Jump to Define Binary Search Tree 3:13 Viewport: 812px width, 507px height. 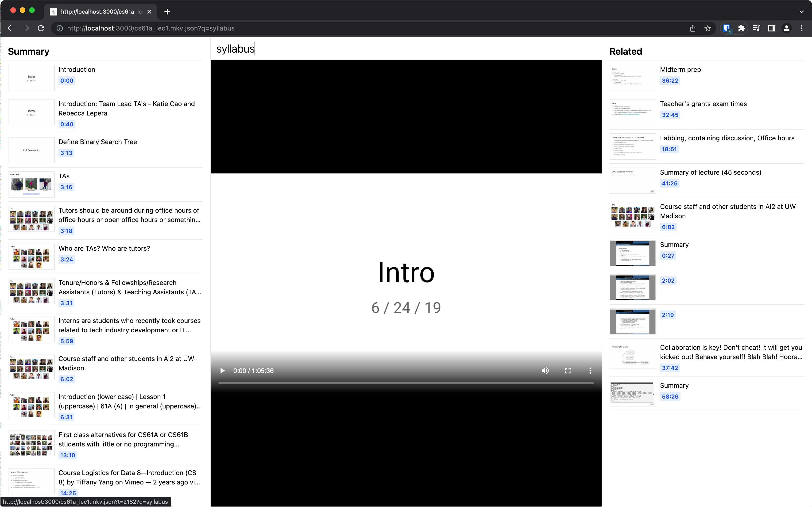point(66,153)
